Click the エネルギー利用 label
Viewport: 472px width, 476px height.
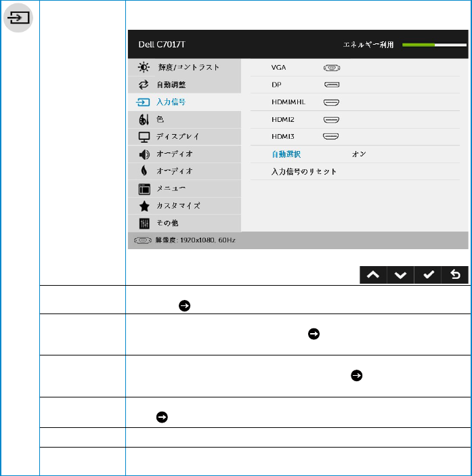click(x=368, y=45)
